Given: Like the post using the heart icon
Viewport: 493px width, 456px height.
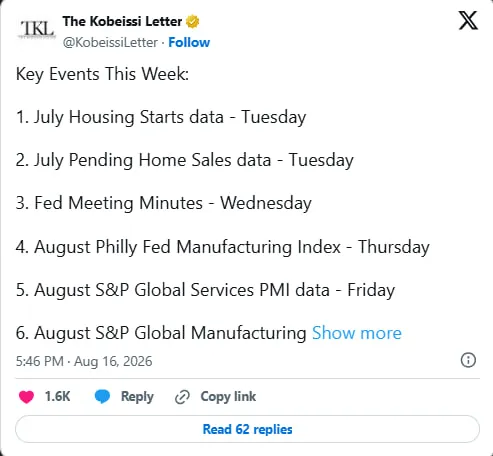Looking at the screenshot, I should 26,397.
